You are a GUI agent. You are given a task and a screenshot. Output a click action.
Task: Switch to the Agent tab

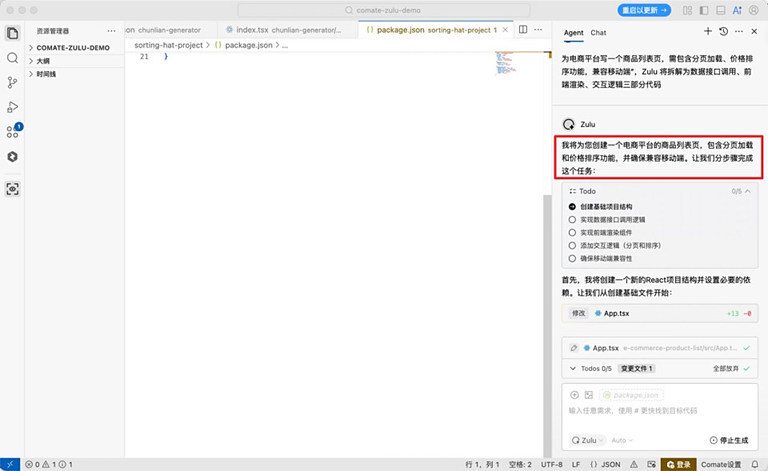(x=573, y=33)
